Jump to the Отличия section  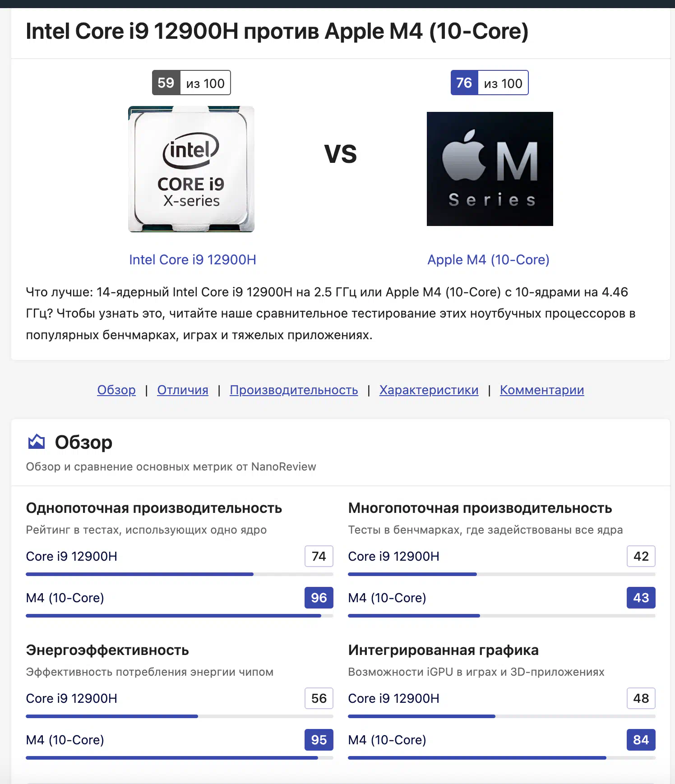coord(183,390)
